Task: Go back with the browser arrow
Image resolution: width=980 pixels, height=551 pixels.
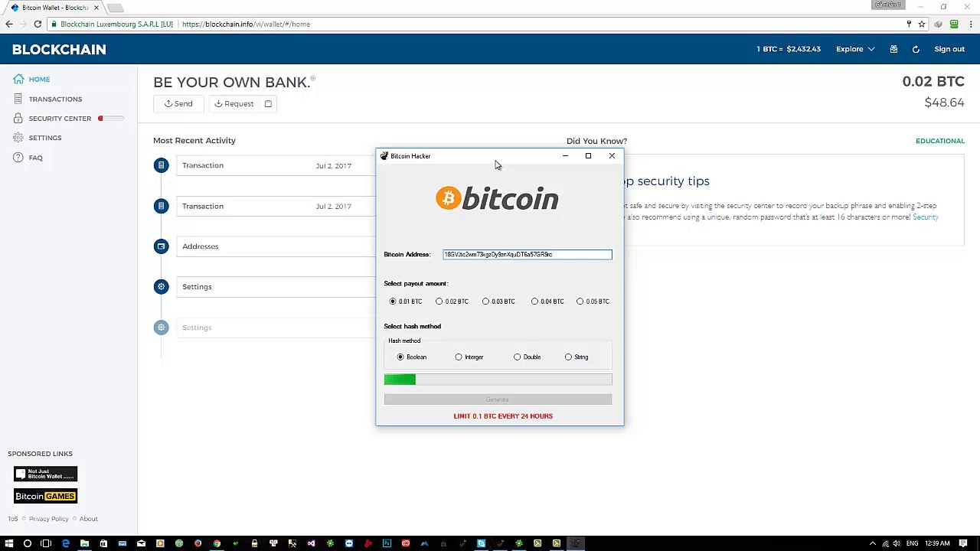Action: [9, 24]
